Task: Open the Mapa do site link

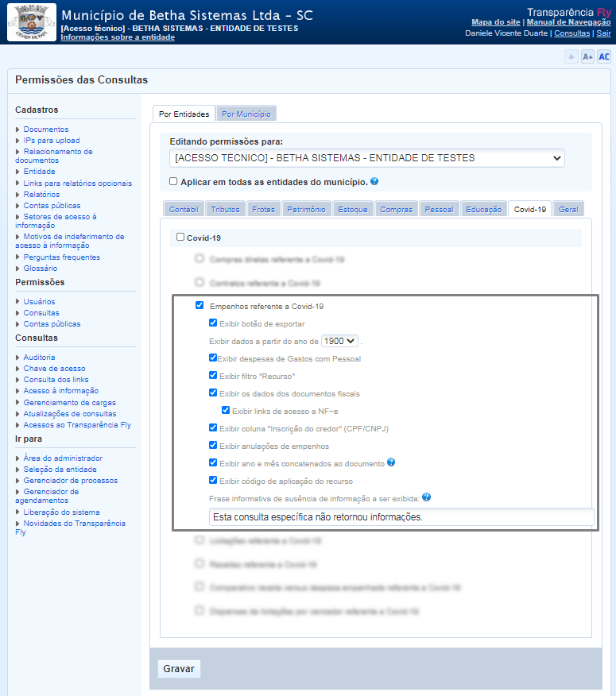Action: [x=495, y=22]
